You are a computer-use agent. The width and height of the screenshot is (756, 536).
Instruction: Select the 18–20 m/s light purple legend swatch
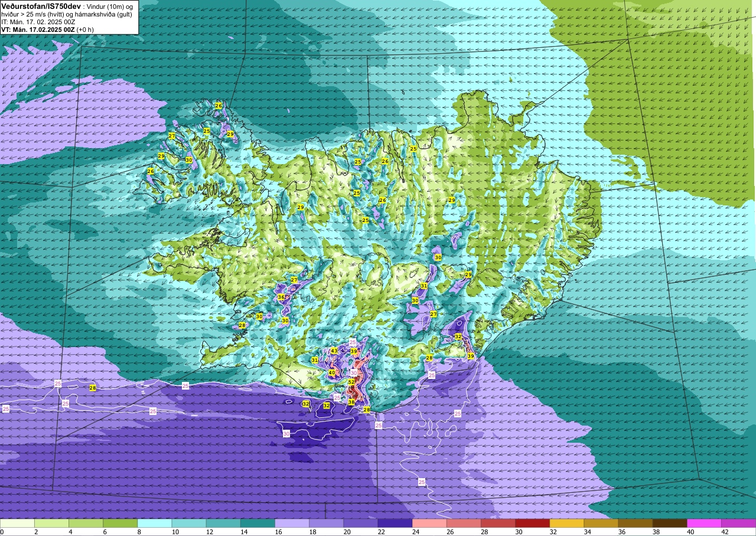pos(327,523)
